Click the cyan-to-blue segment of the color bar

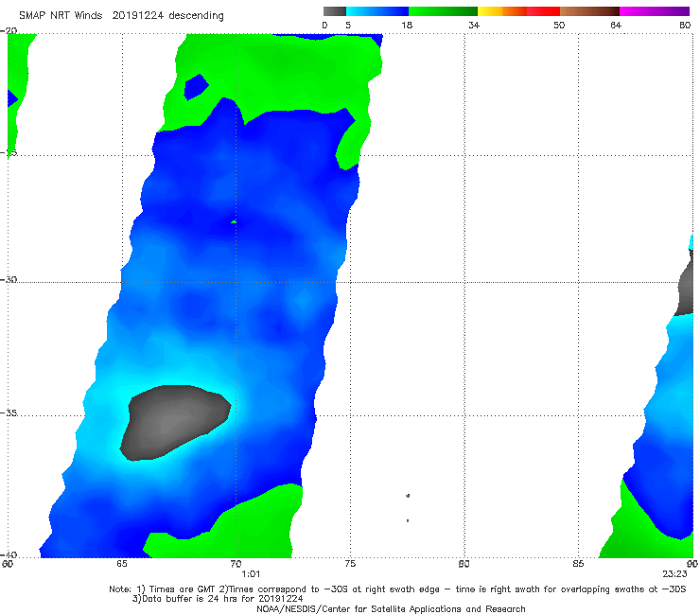(377, 11)
